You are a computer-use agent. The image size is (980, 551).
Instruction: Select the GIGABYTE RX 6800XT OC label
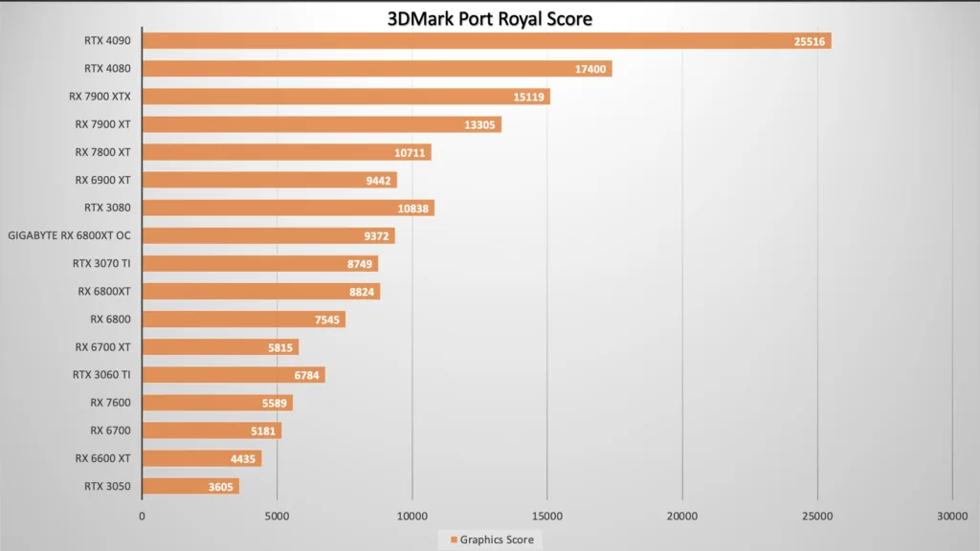tap(69, 235)
